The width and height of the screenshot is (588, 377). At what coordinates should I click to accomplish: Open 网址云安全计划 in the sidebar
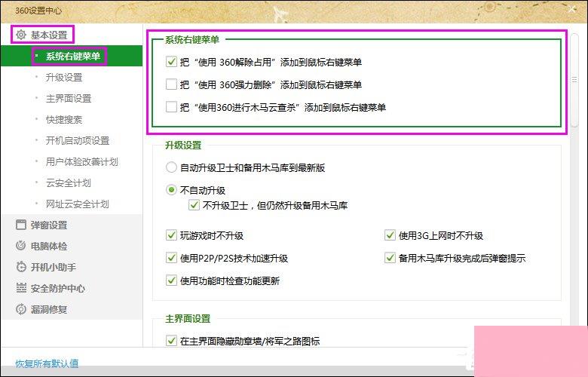[x=77, y=204]
